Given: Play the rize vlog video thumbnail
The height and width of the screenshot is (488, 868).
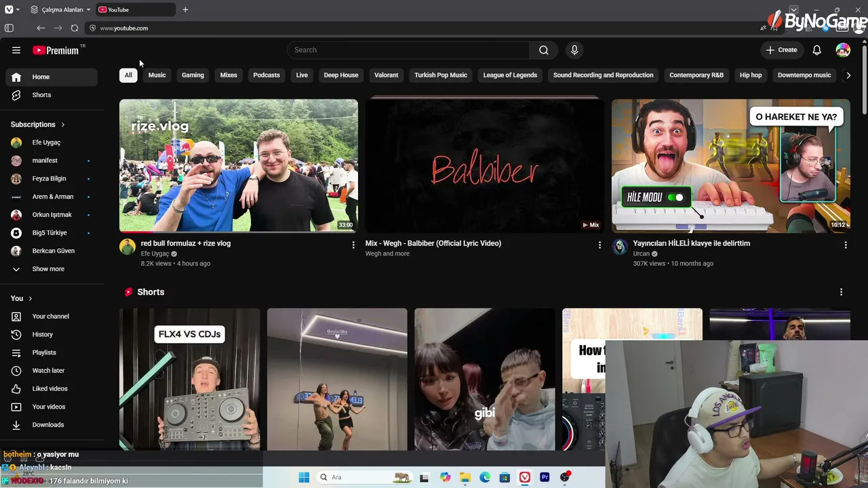Looking at the screenshot, I should pyautogui.click(x=239, y=166).
